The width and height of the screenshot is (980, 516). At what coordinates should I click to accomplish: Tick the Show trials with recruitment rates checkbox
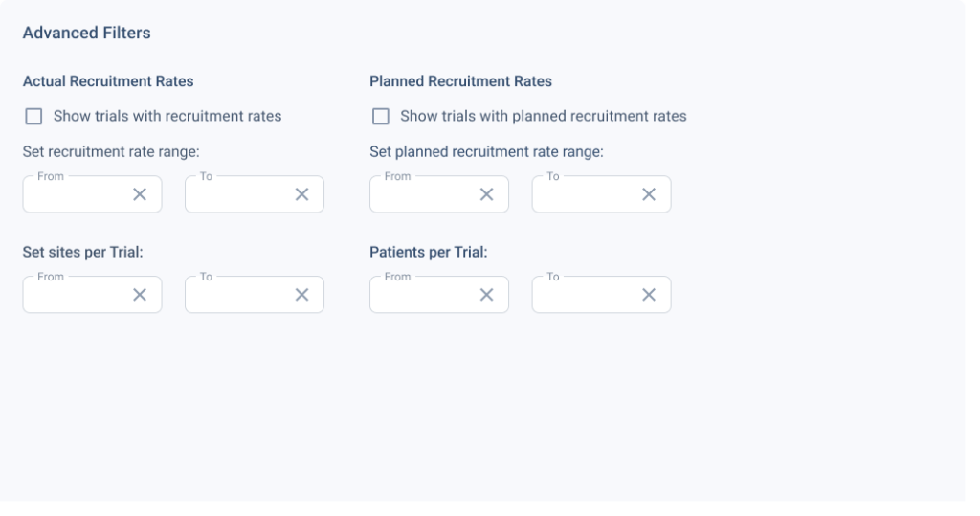[33, 117]
